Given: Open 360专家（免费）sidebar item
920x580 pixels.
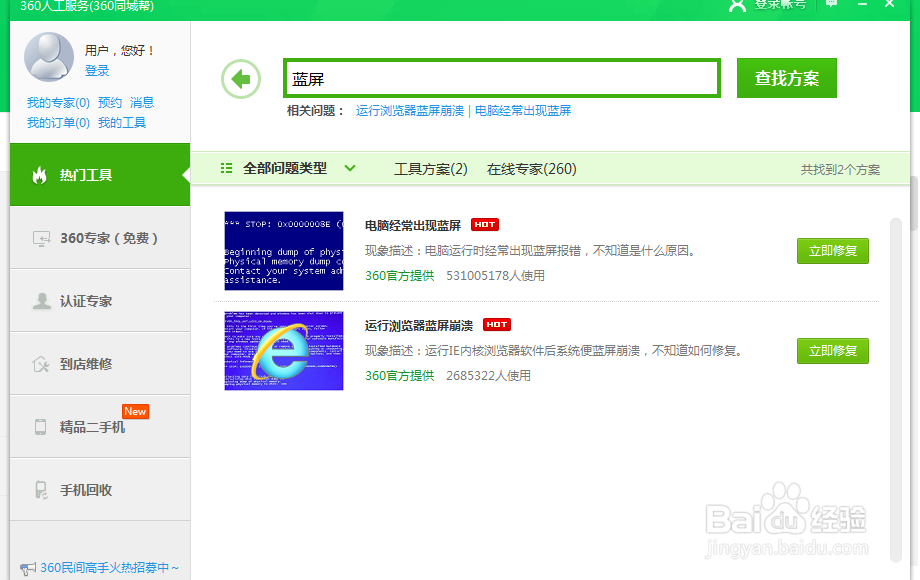Looking at the screenshot, I should point(100,238).
